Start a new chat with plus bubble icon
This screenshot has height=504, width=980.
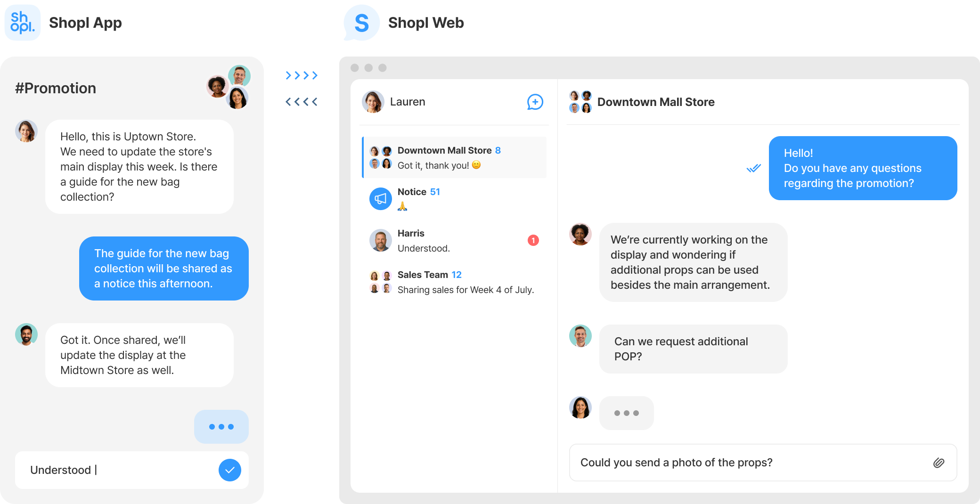coord(535,102)
